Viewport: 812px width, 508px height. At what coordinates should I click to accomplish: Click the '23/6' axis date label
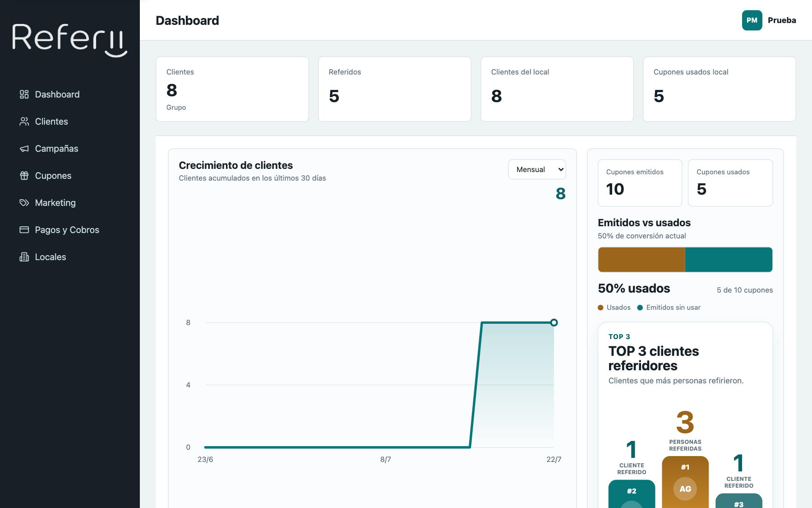coord(205,459)
